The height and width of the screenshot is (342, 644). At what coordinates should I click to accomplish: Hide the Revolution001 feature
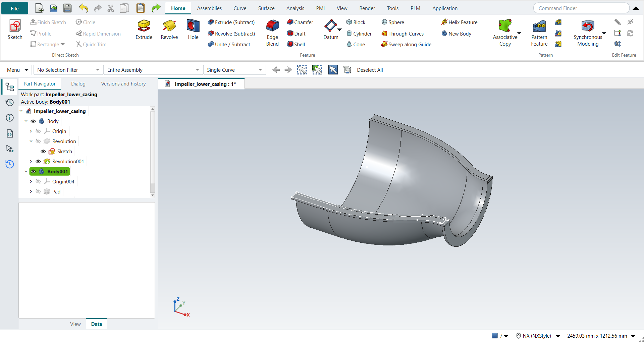(x=38, y=161)
